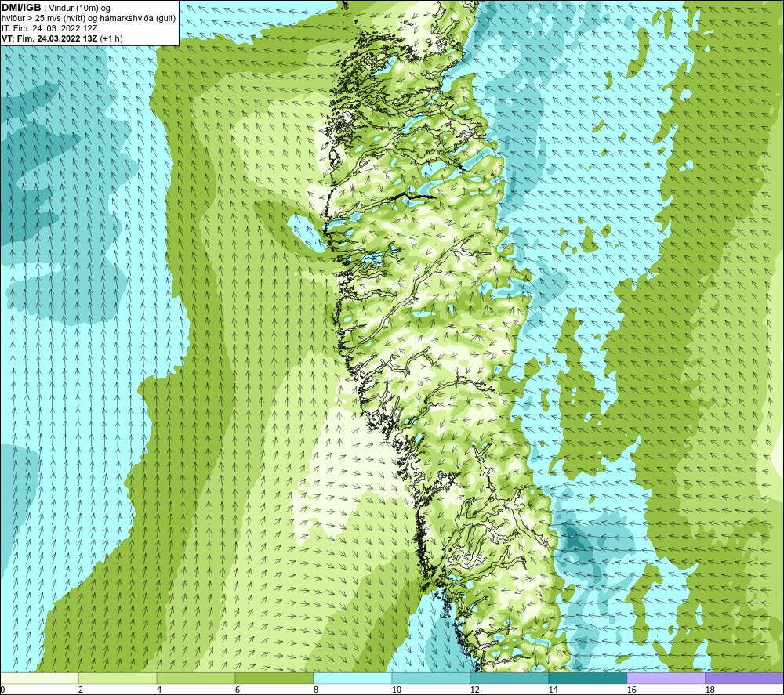
Task: Click the "8" tick label on the scale
Action: (316, 690)
